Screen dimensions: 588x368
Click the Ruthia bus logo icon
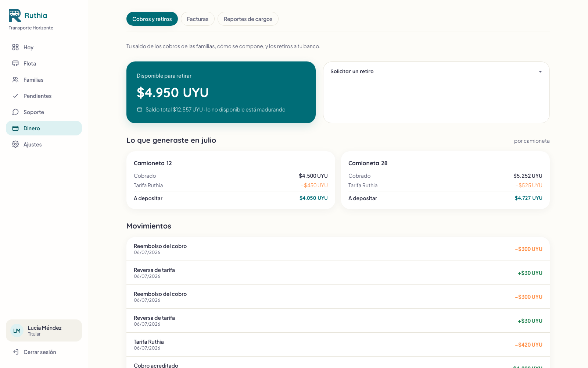pyautogui.click(x=15, y=15)
